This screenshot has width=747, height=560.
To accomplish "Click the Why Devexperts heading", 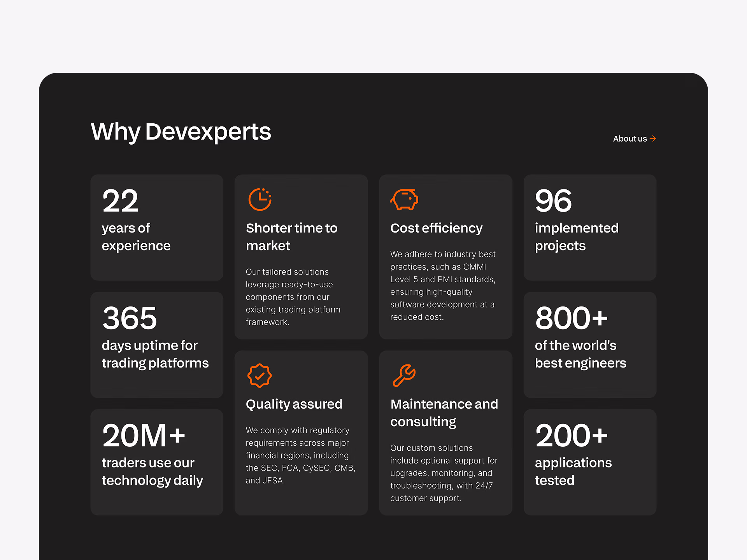I will pyautogui.click(x=181, y=132).
